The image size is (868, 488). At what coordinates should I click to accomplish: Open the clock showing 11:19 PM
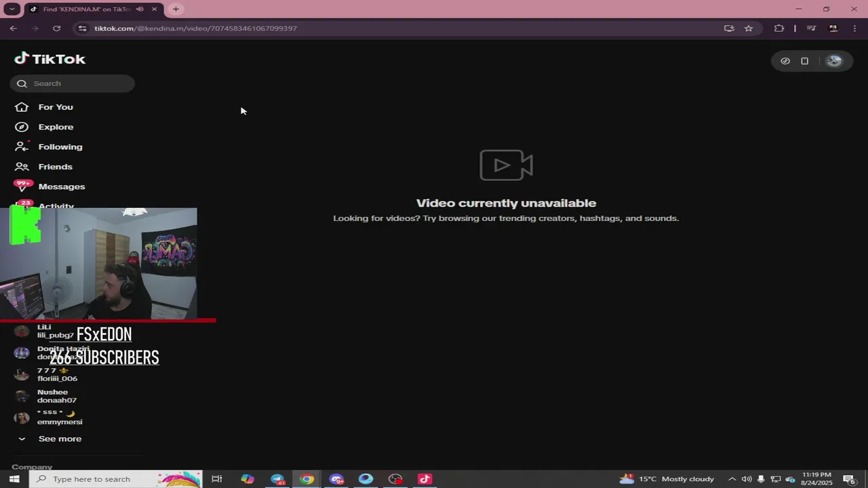tap(816, 479)
